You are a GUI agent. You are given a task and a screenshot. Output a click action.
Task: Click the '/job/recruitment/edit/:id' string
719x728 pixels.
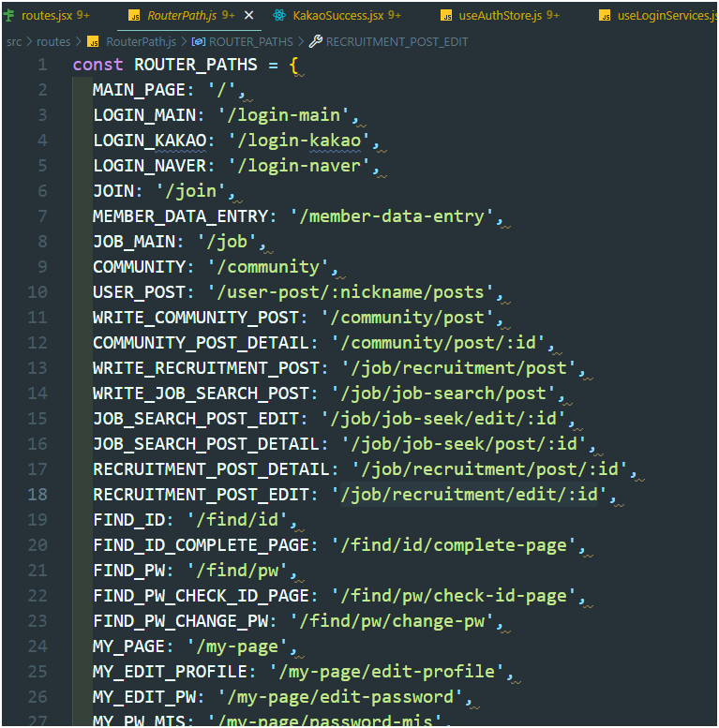coord(469,494)
